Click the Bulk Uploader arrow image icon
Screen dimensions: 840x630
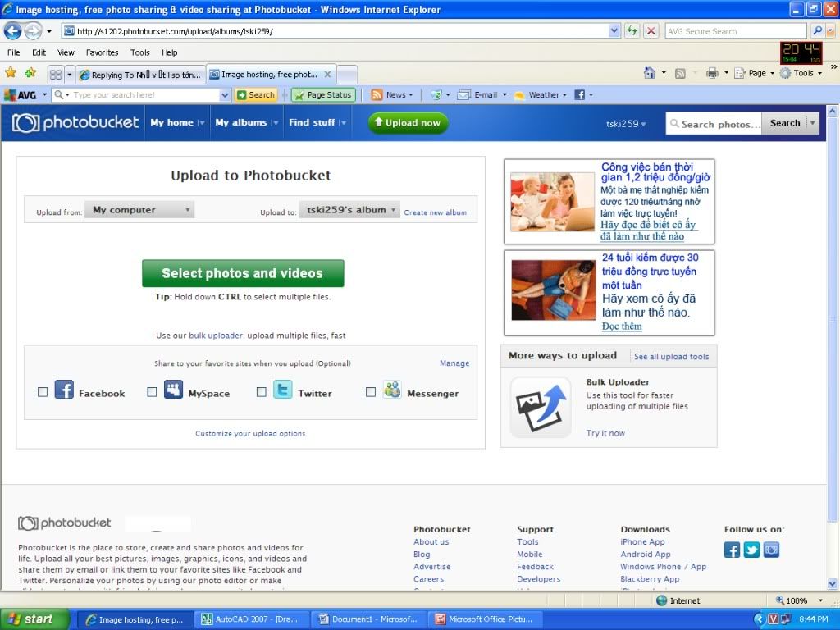pyautogui.click(x=541, y=407)
